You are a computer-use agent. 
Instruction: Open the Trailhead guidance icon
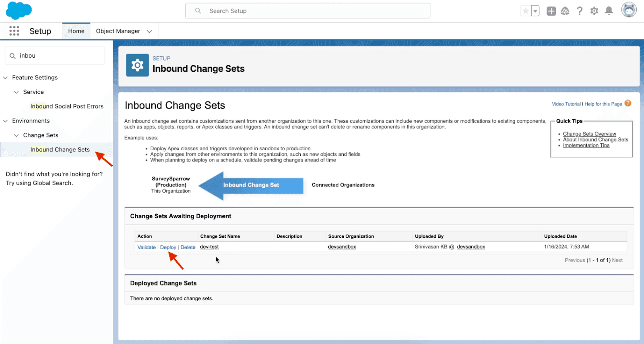pyautogui.click(x=565, y=11)
